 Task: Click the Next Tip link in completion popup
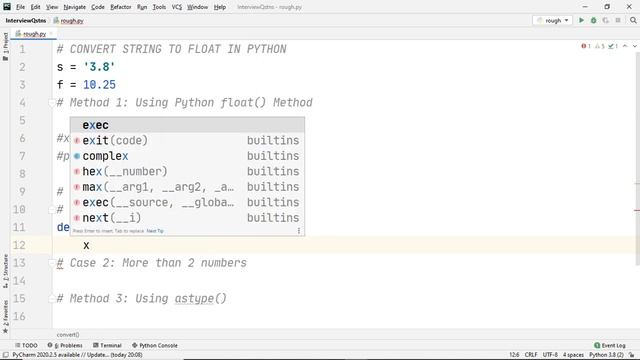(x=155, y=231)
